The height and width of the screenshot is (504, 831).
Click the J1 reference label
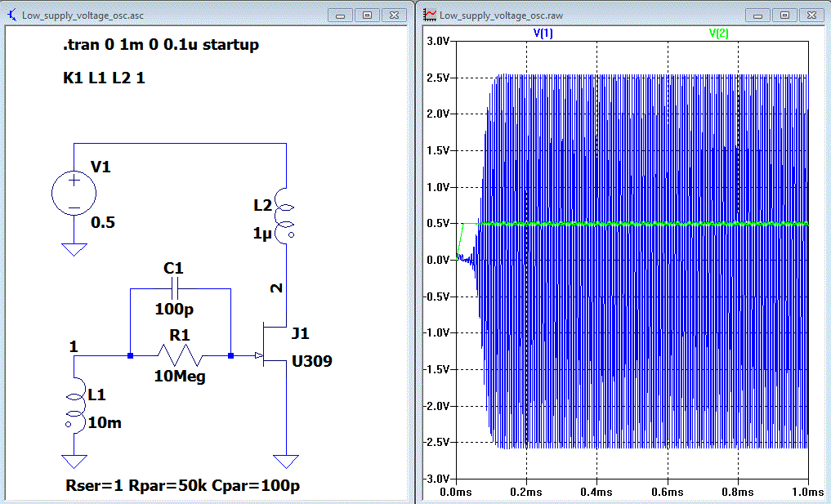point(299,333)
